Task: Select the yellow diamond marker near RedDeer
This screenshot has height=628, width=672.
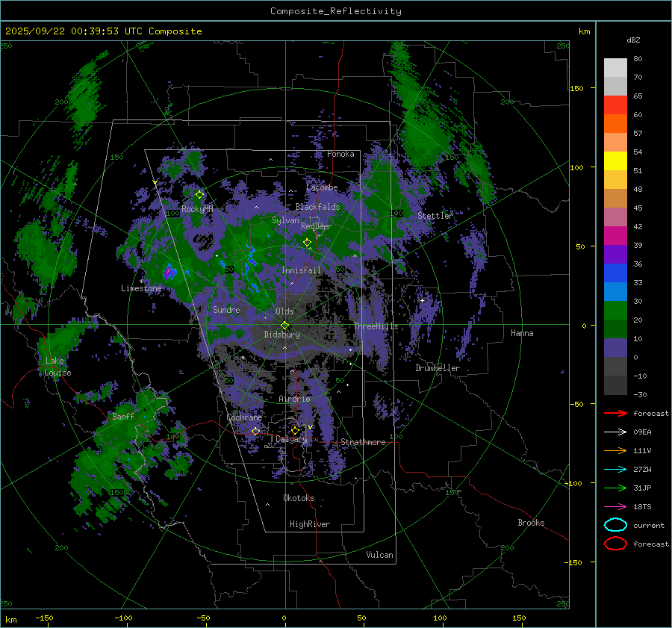Action: point(307,243)
